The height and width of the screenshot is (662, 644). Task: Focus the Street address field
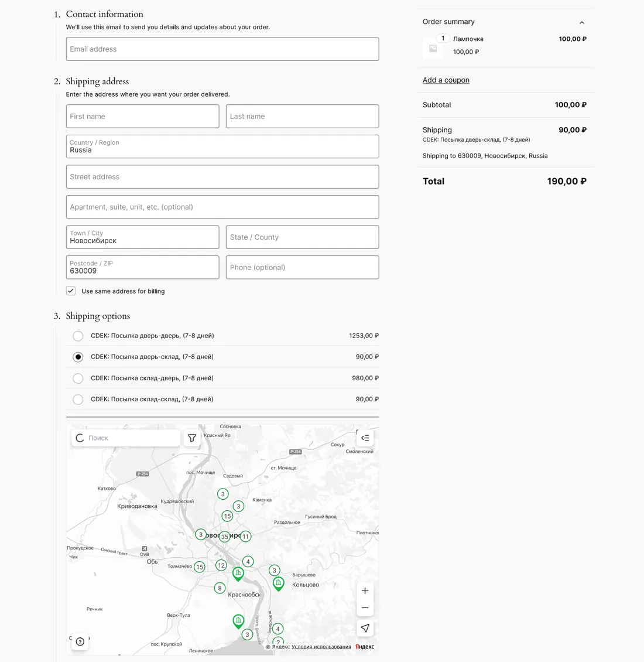pyautogui.click(x=222, y=176)
